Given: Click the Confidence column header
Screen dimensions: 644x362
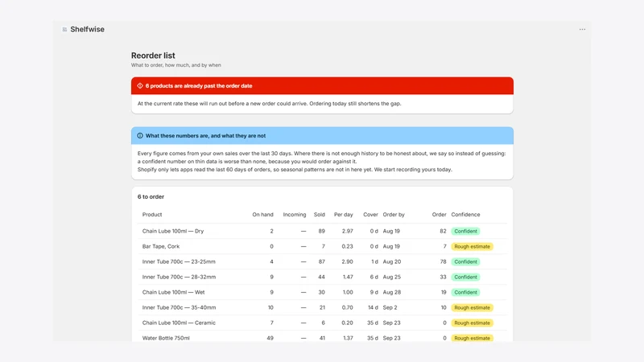Looking at the screenshot, I should point(465,215).
